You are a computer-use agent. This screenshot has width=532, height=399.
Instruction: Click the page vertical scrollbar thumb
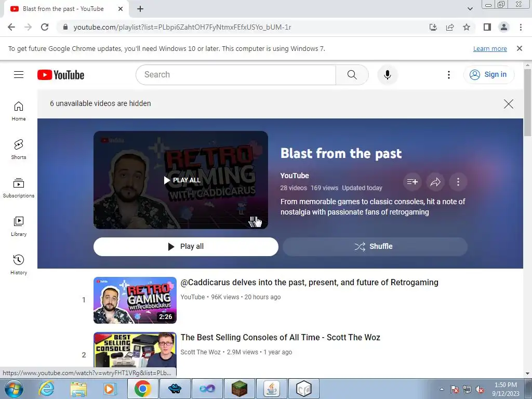[527, 102]
